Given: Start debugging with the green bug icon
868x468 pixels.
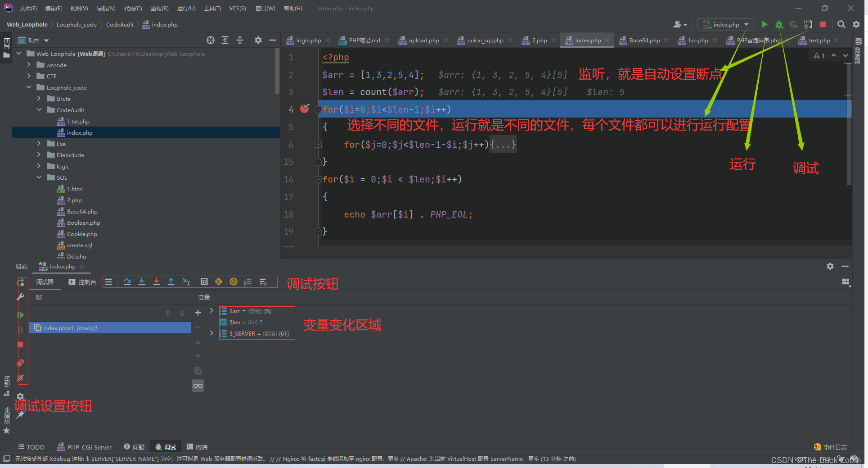Looking at the screenshot, I should tap(779, 24).
